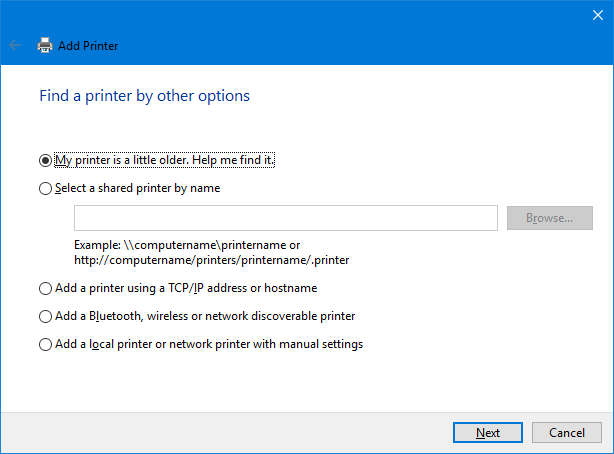Screen dimensions: 614x454
Task: Click the example text '\\computername\printername or'
Action: [212, 245]
